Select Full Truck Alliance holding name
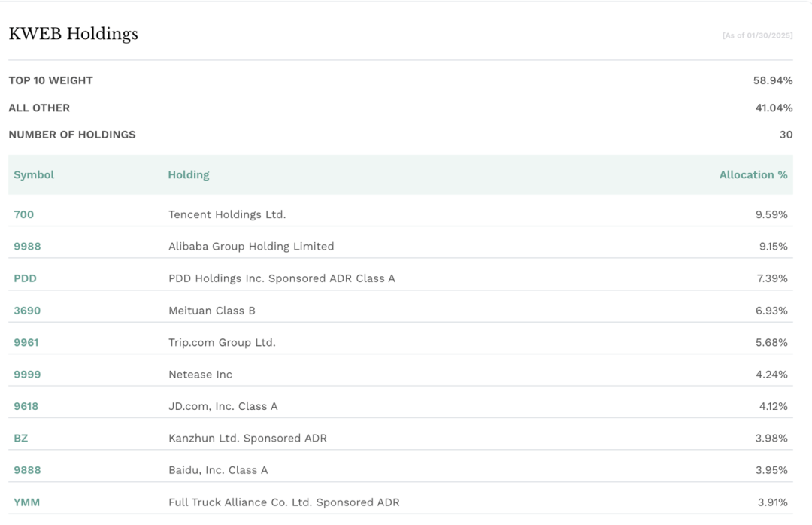Image resolution: width=812 pixels, height=525 pixels. tap(283, 502)
